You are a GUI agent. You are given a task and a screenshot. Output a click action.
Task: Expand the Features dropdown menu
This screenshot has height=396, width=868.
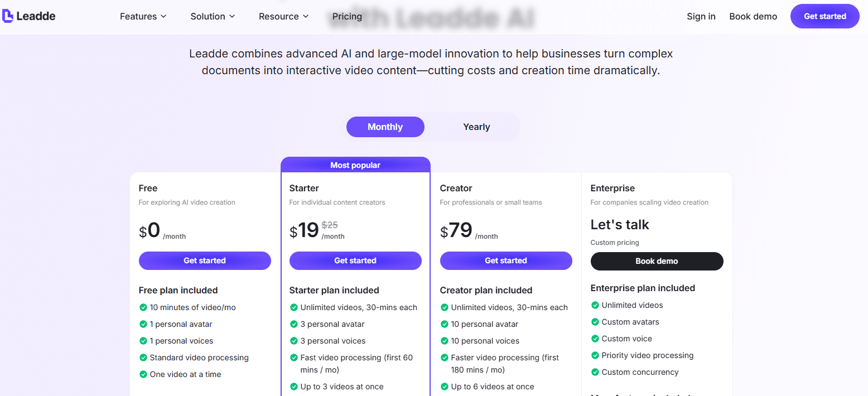[143, 17]
